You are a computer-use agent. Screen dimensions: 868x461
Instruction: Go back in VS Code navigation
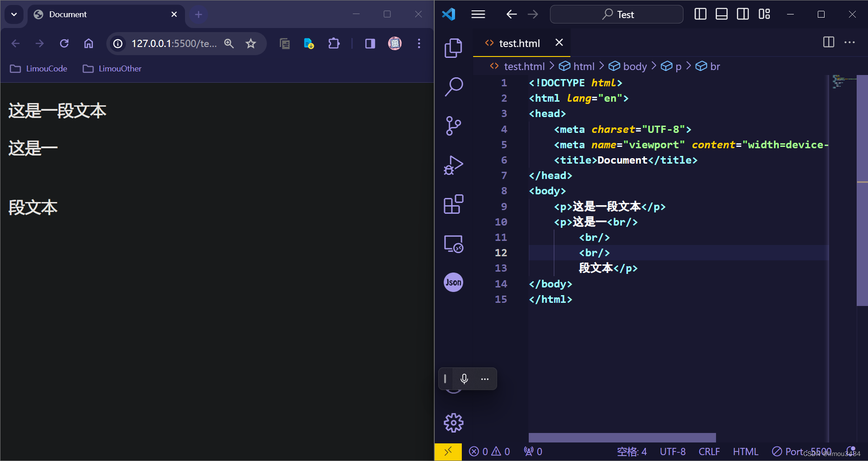point(512,14)
